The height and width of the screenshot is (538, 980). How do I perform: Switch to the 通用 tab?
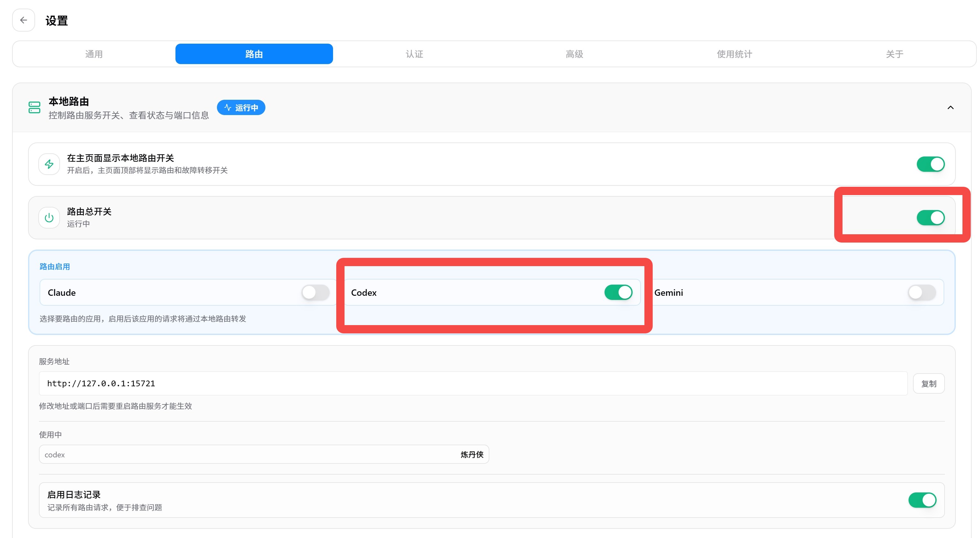pos(94,54)
